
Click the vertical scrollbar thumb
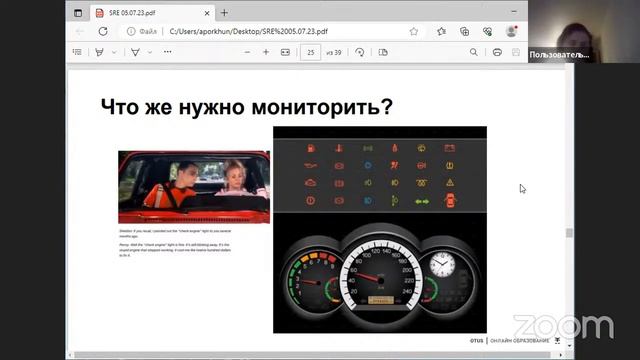(x=569, y=233)
